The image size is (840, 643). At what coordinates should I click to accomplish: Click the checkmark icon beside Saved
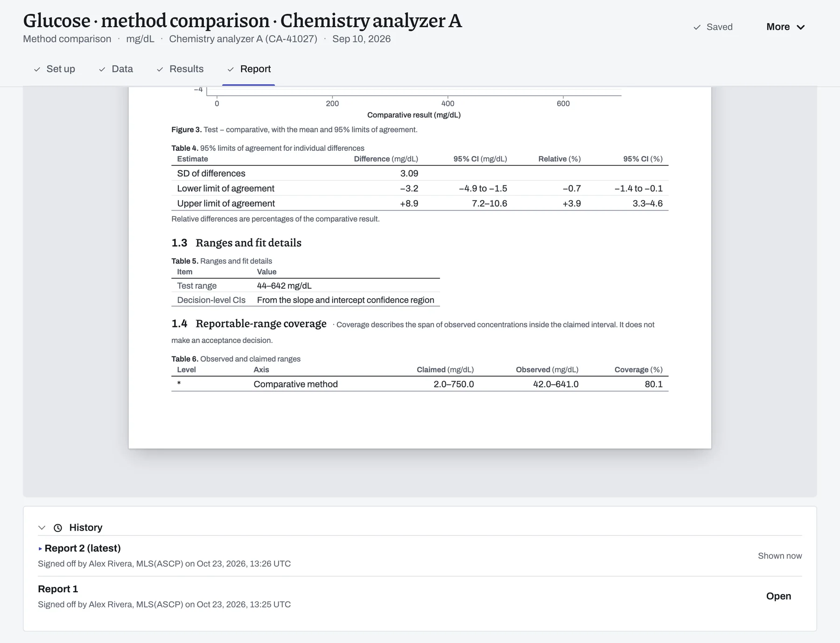click(x=697, y=27)
